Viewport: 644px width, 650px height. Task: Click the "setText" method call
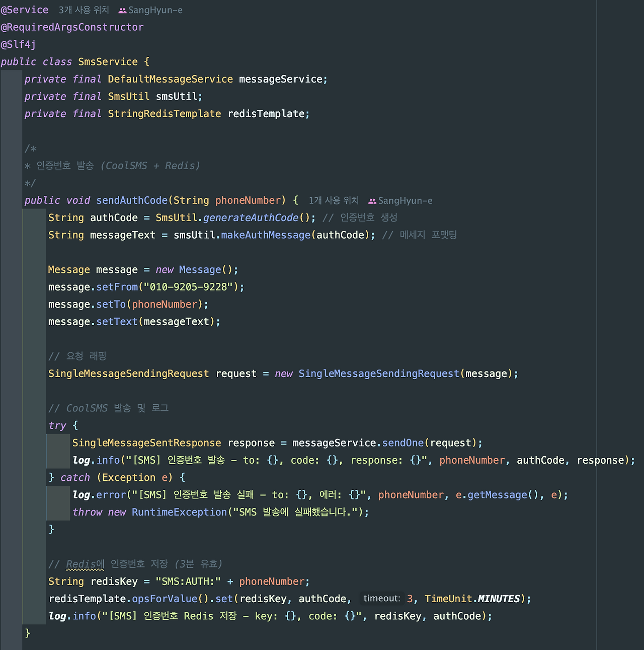point(117,322)
